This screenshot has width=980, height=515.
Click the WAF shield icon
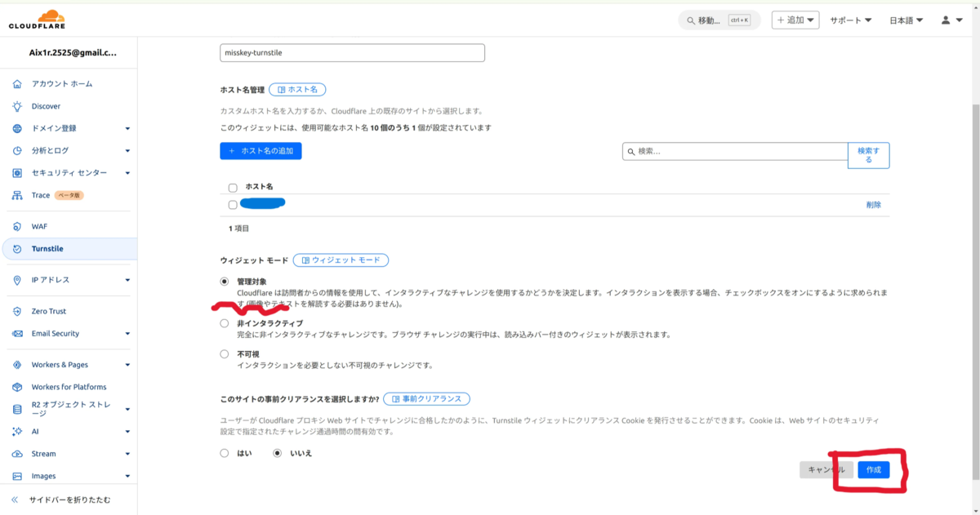click(17, 226)
